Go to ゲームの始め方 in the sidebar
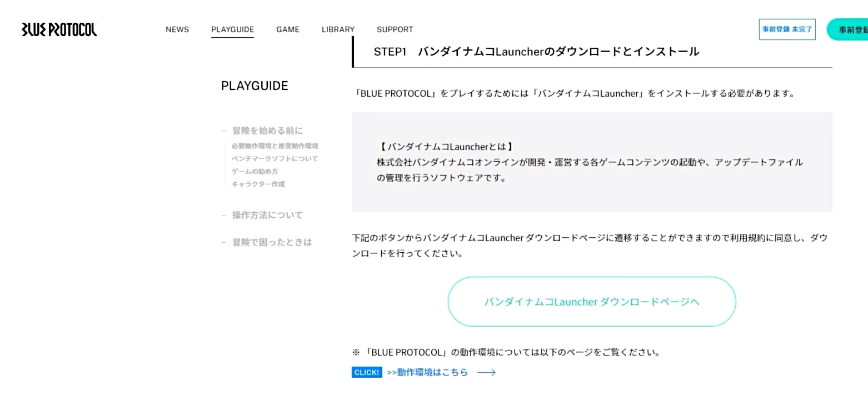The height and width of the screenshot is (405, 868). 255,172
